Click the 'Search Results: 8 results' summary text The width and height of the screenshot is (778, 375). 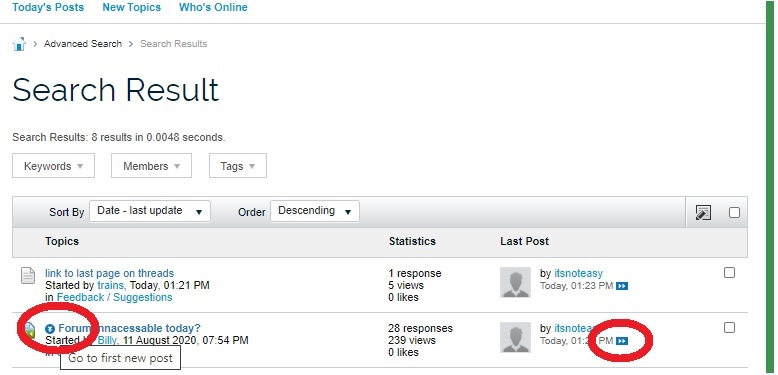pyautogui.click(x=119, y=137)
